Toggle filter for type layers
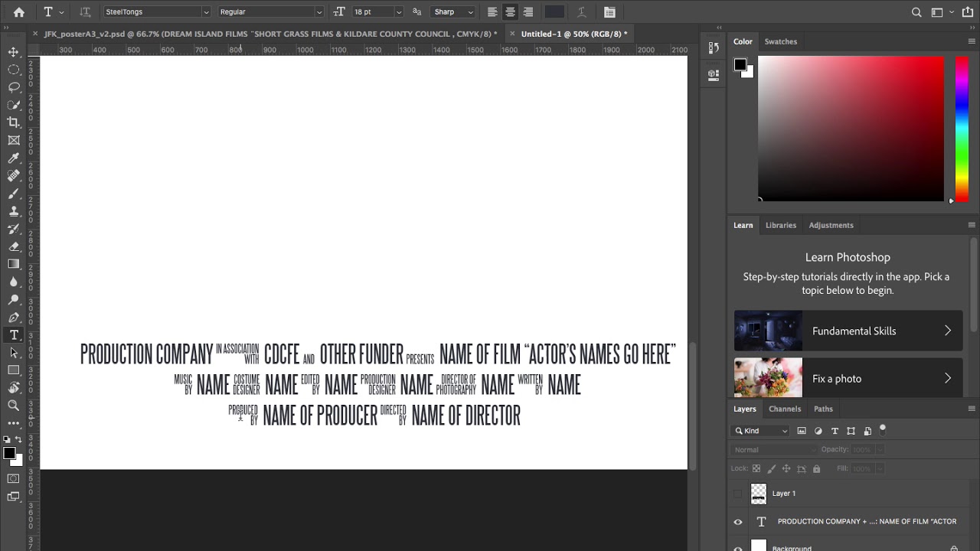980x551 pixels. 835,431
